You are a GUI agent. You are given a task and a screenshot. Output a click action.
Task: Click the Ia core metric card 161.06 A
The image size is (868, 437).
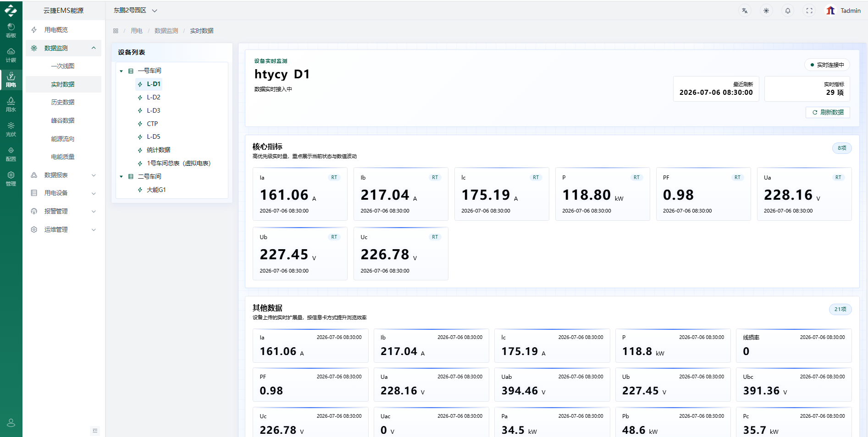coord(300,194)
